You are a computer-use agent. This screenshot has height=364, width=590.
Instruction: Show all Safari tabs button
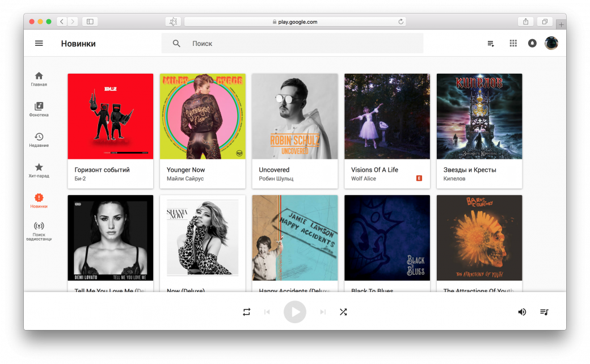coord(545,22)
